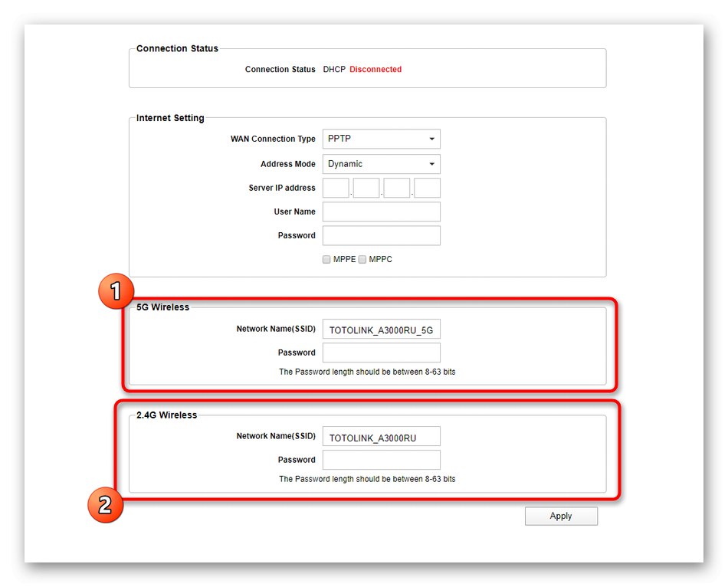This screenshot has width=728, height=587.
Task: Click the Apply button
Action: [x=561, y=516]
